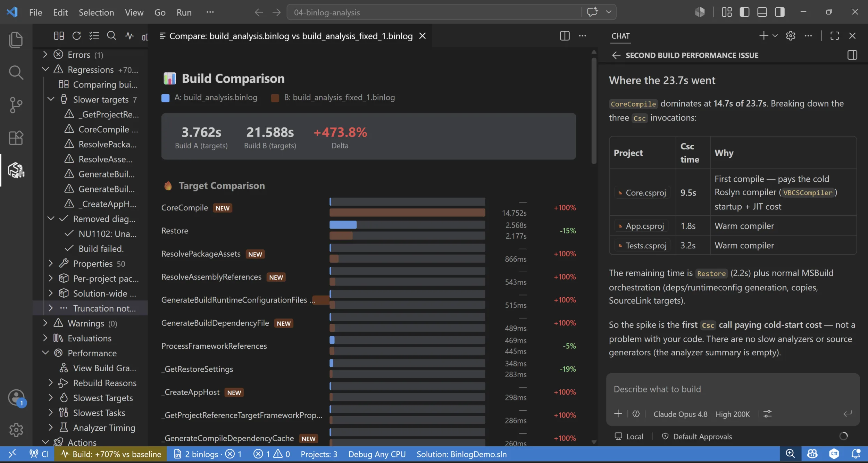Image resolution: width=868 pixels, height=463 pixels.
Task: Open the File menu
Action: (35, 12)
